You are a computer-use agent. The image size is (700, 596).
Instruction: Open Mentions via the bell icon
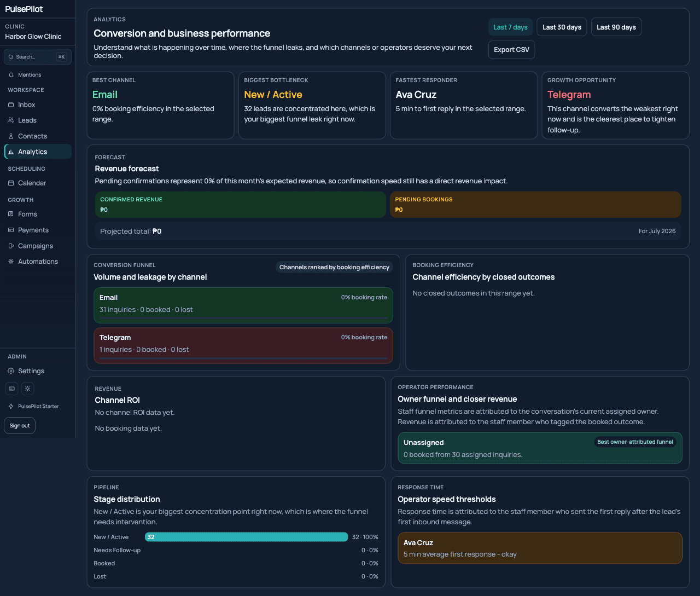click(11, 75)
